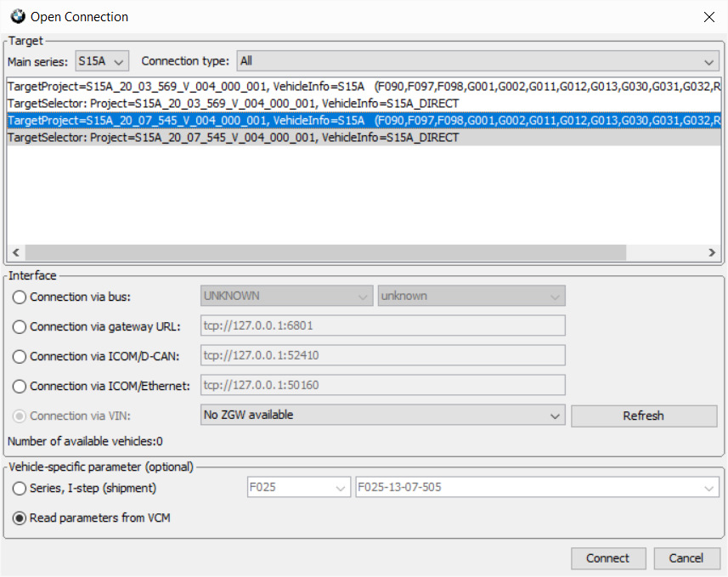Select Connection via VIN radio button
Viewport: 728px width, 577px height.
tap(19, 416)
